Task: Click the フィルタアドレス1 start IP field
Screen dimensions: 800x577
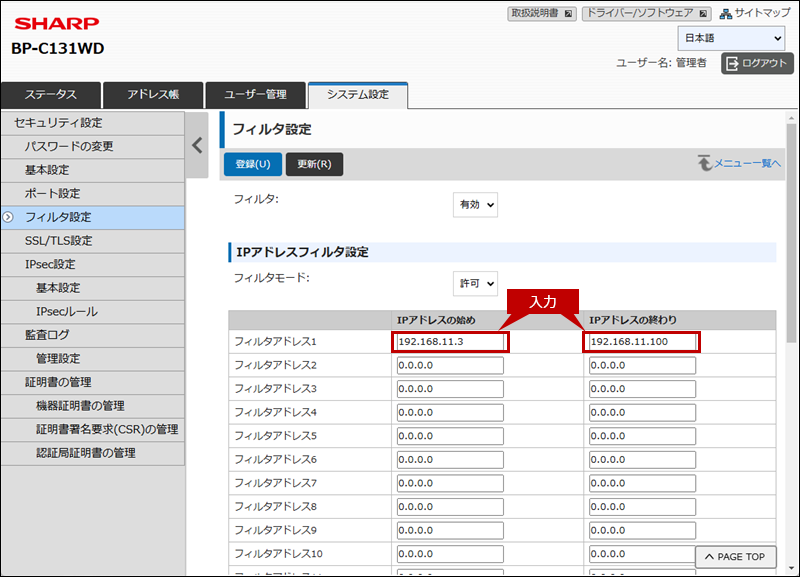Action: (x=450, y=342)
